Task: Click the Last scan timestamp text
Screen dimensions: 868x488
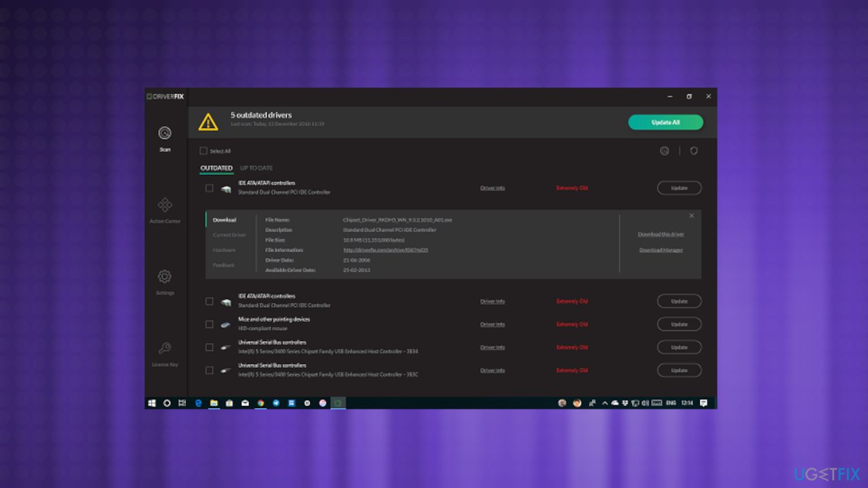Action: [x=277, y=124]
